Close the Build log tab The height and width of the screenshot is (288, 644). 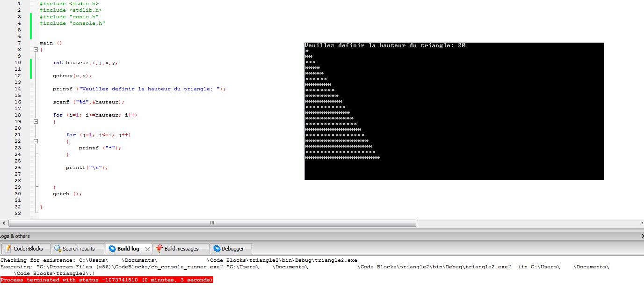(x=147, y=249)
